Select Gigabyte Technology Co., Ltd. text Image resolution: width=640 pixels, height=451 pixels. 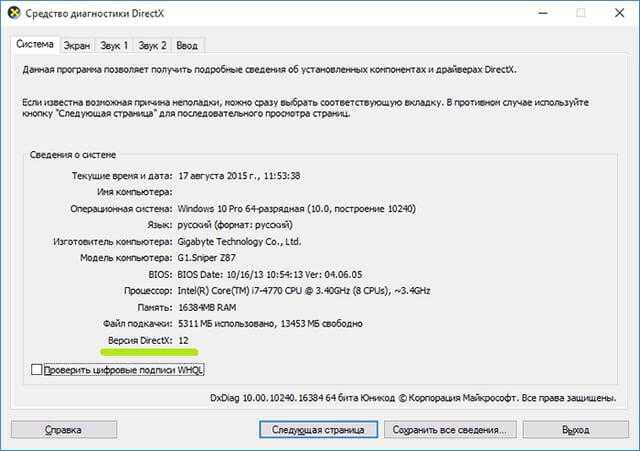click(239, 242)
